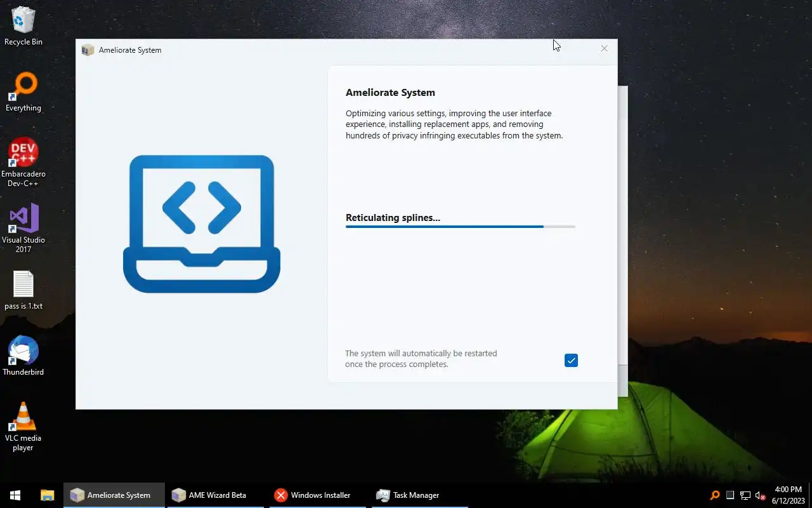Screen dimensions: 812x508
Task: Switch to the Windows Installer taskbar item
Action: 317,495
